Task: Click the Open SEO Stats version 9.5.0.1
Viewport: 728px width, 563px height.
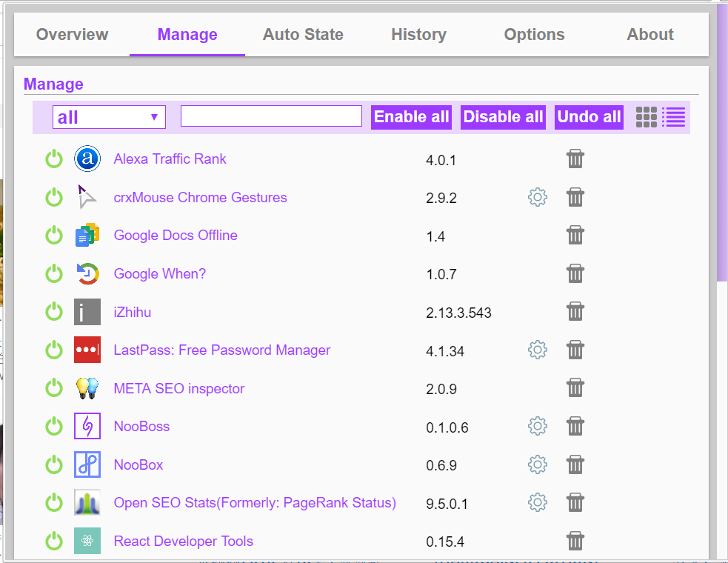Action: (447, 504)
